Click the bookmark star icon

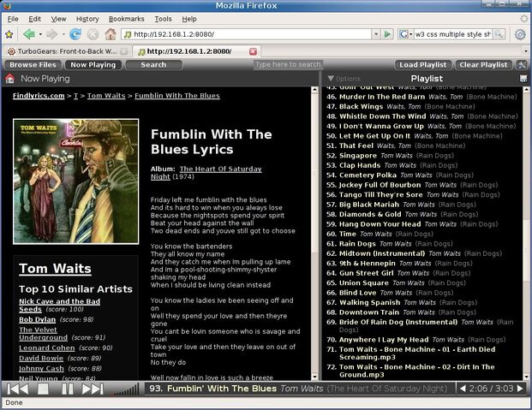pyautogui.click(x=9, y=34)
